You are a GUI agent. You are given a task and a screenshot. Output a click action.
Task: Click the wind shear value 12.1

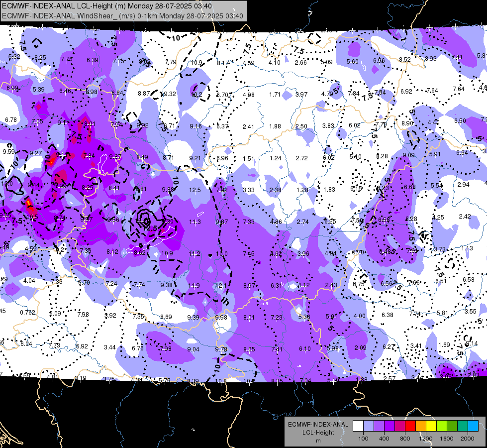(x=221, y=285)
